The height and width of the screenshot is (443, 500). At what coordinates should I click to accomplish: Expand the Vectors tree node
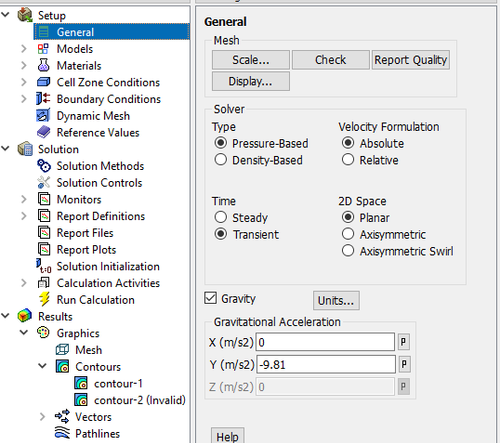tap(42, 416)
